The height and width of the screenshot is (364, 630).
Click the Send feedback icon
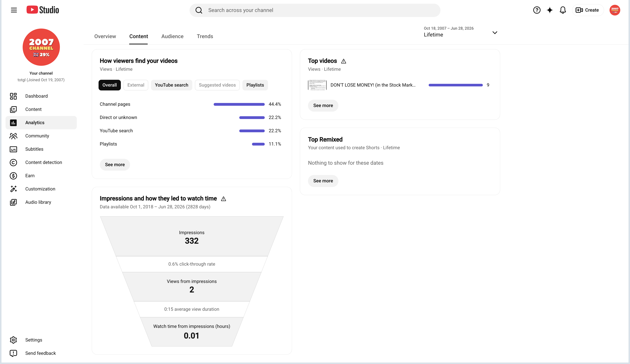coord(13,353)
